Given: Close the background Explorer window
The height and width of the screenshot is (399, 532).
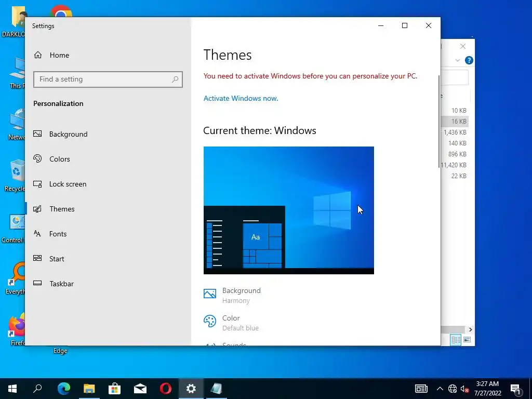Looking at the screenshot, I should [x=463, y=46].
